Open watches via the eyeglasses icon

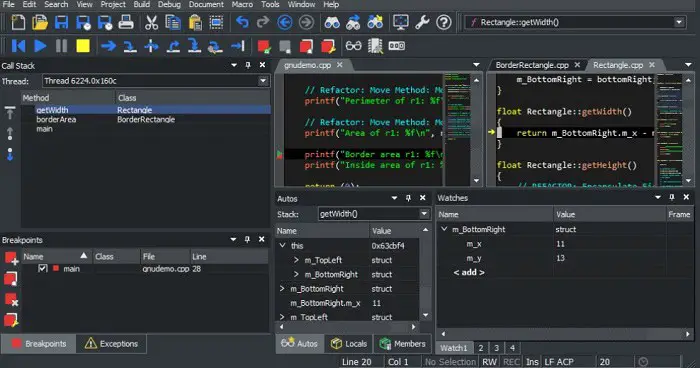[353, 46]
